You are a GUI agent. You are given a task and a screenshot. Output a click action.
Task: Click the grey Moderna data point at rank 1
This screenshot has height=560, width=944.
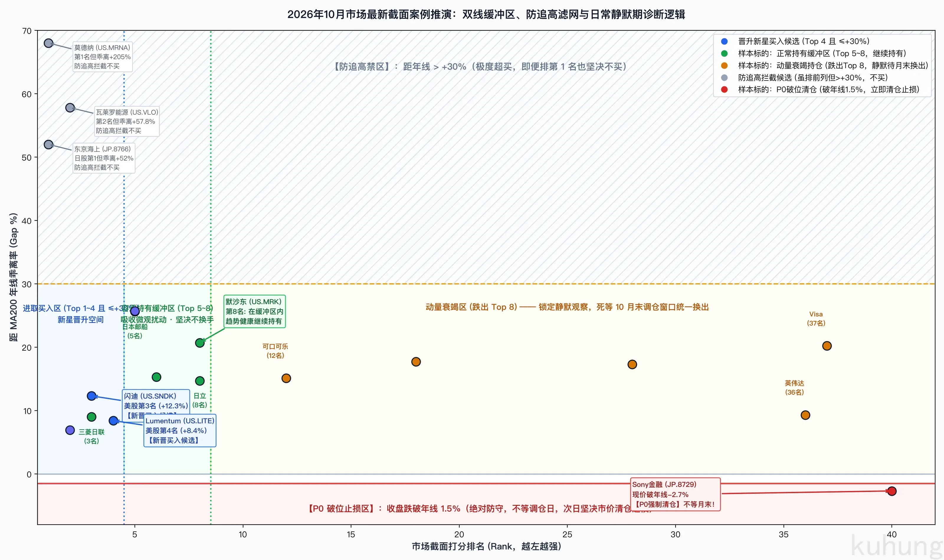(x=48, y=43)
